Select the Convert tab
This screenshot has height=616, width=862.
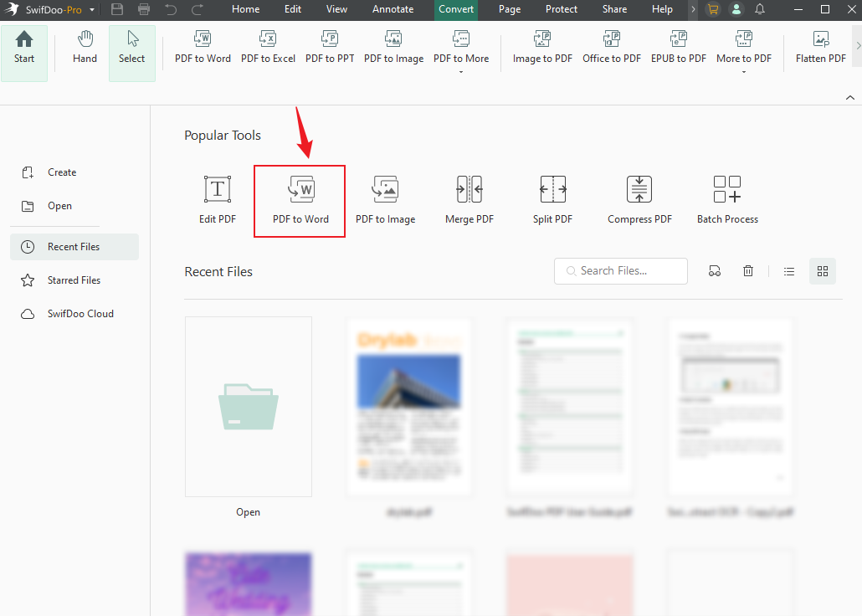(x=456, y=9)
